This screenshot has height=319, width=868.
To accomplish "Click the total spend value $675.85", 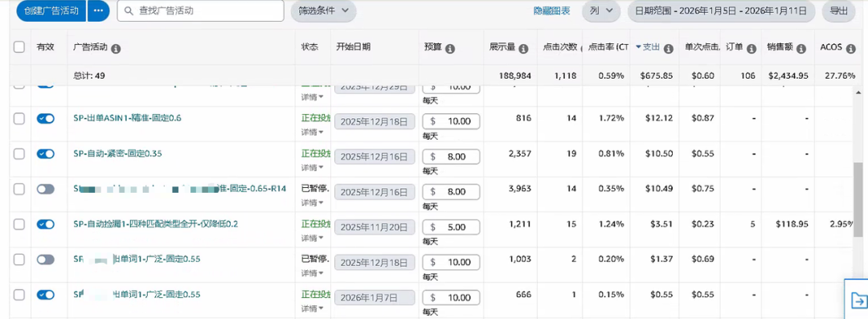I will click(x=657, y=76).
